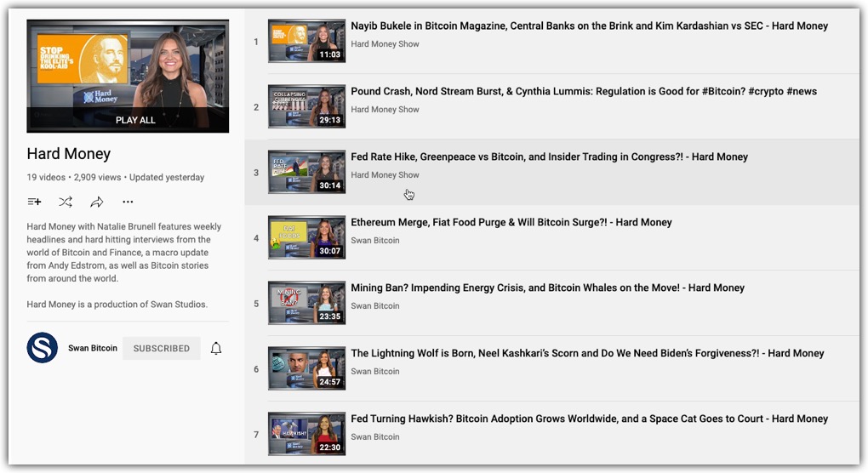This screenshot has width=868, height=473.
Task: Open thumbnail of Lightning Wolf video 24:57
Action: [306, 369]
